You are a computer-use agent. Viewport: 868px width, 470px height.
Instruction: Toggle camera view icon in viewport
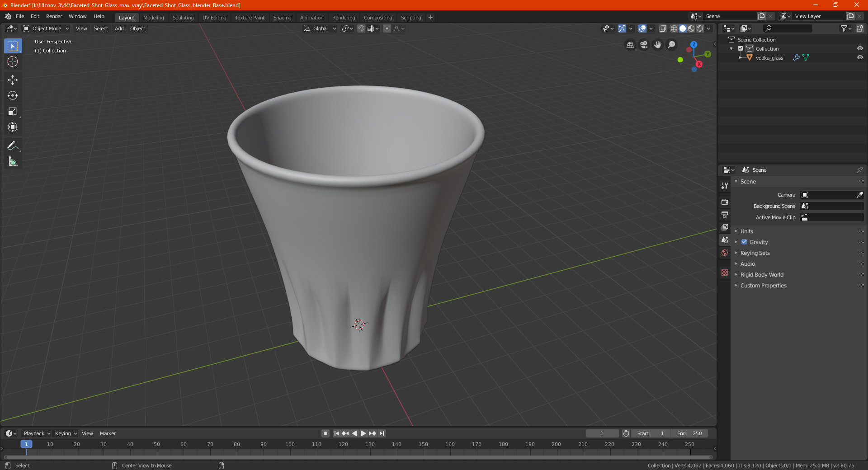[644, 45]
